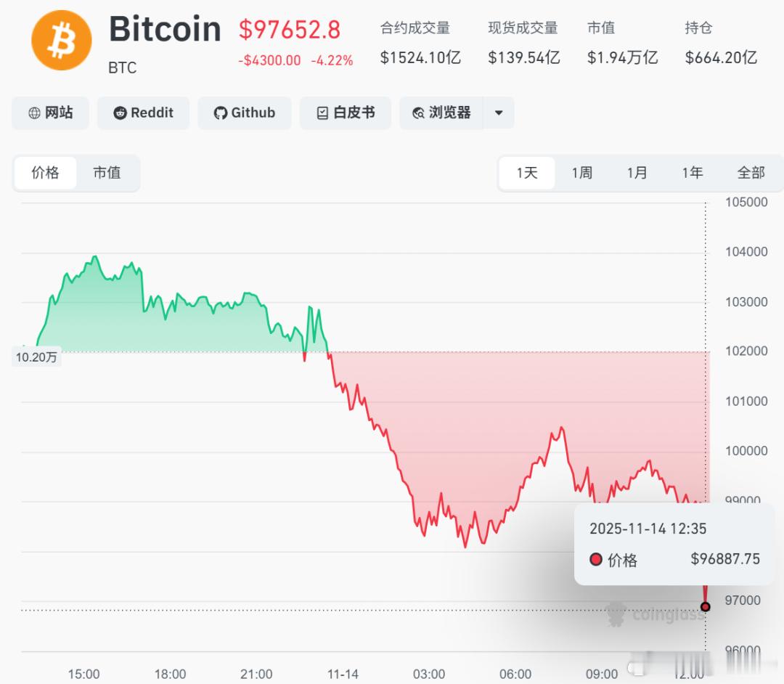Open the 全部 all-time range selector
This screenshot has height=684, width=784.
[x=753, y=173]
